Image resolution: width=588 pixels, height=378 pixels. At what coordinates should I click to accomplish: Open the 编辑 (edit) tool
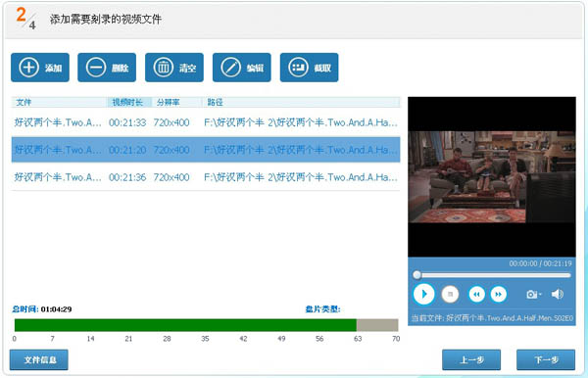click(242, 68)
